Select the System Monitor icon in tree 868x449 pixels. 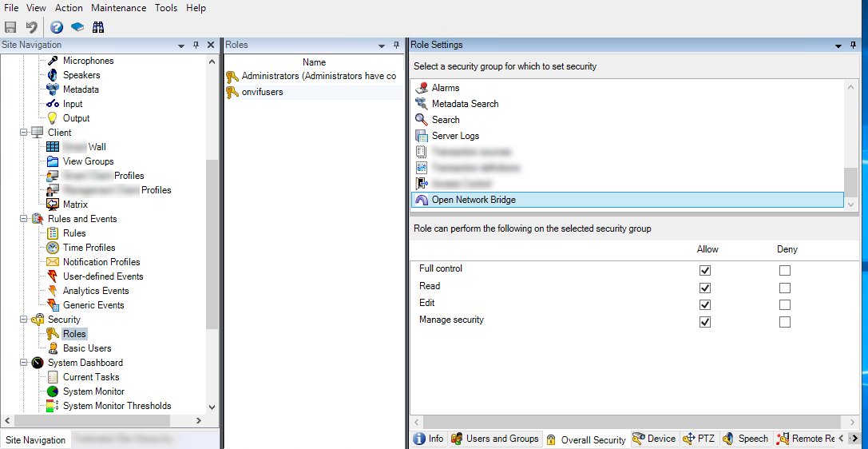coord(53,391)
